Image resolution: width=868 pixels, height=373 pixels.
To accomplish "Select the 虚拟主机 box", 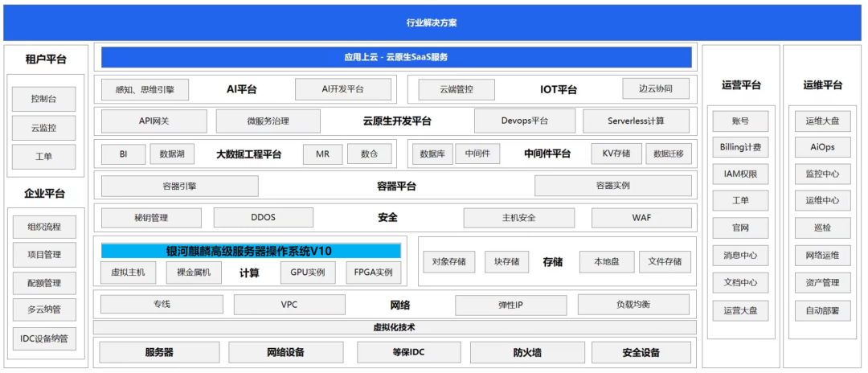I will point(129,273).
